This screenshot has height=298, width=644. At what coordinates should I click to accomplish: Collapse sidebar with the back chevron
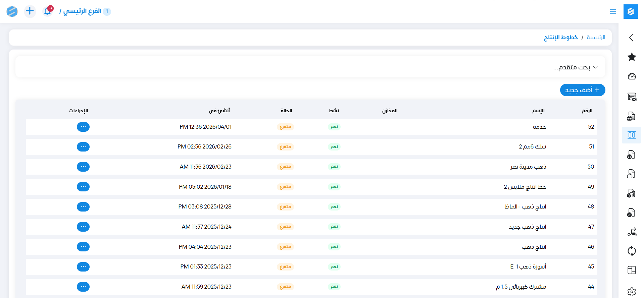pos(631,38)
